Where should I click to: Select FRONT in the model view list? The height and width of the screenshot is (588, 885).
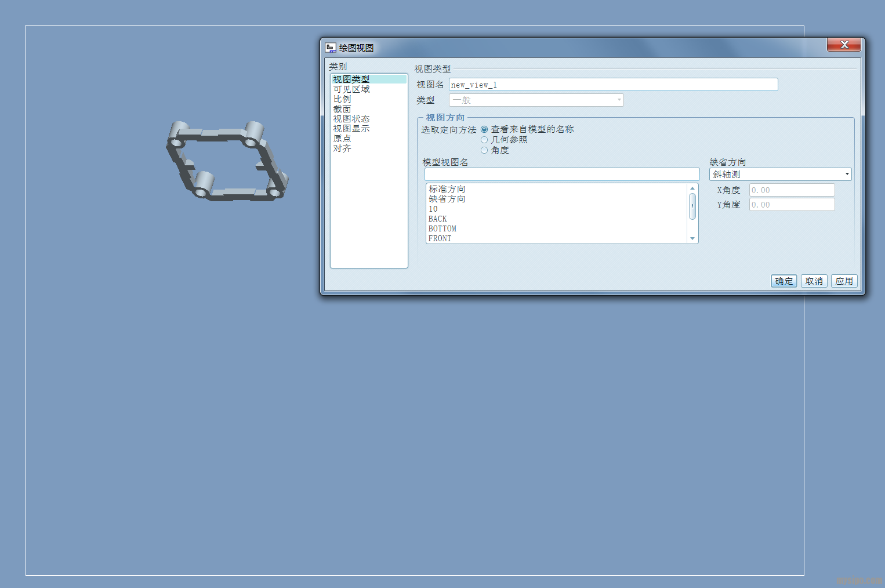[440, 238]
